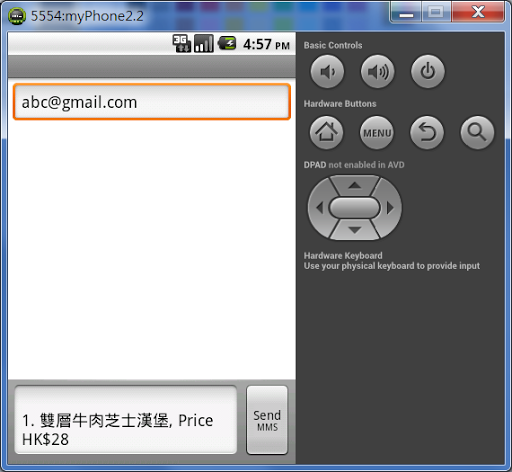
Task: Click the volume up control button
Action: pyautogui.click(x=377, y=72)
